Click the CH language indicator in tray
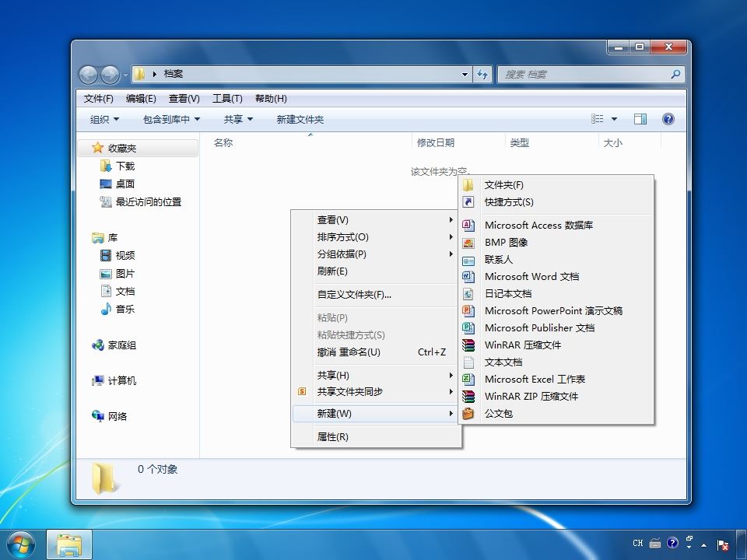 tap(638, 544)
